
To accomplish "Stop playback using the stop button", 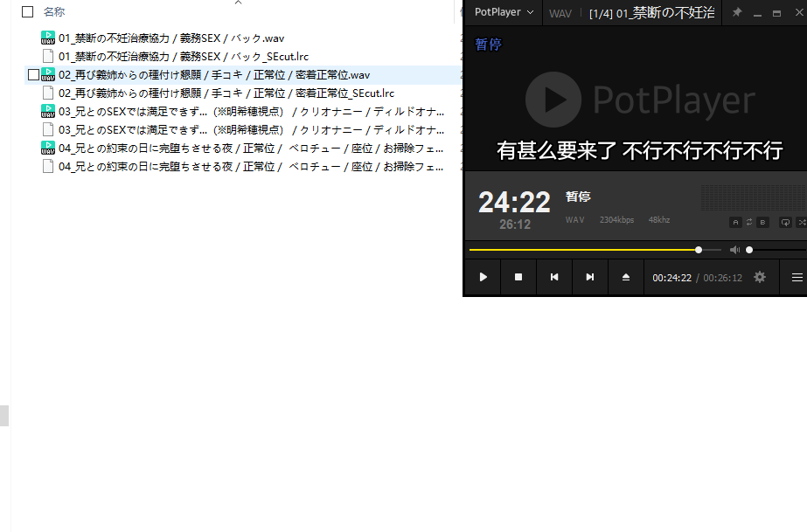I will 518,277.
